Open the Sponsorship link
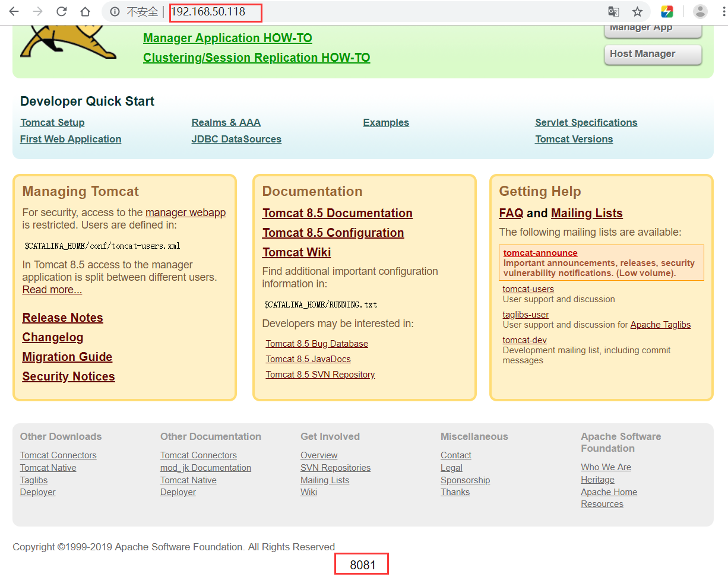 point(466,480)
